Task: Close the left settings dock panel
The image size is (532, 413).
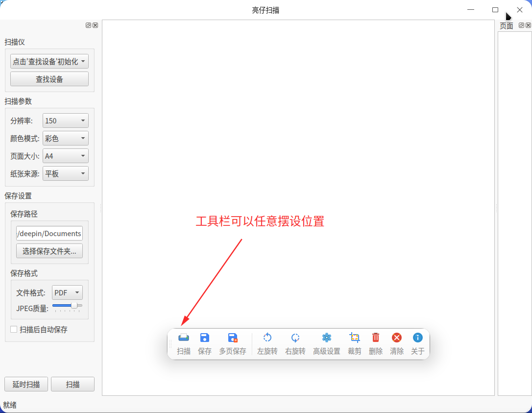Action: pyautogui.click(x=96, y=25)
